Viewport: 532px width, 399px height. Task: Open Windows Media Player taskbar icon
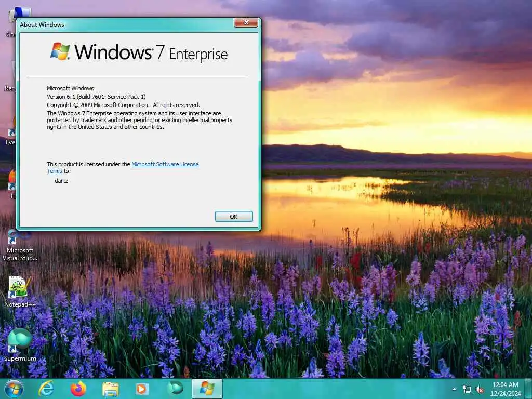(x=141, y=389)
